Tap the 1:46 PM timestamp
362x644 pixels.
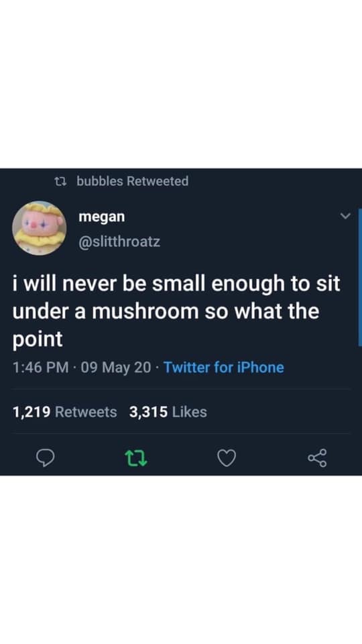40,367
